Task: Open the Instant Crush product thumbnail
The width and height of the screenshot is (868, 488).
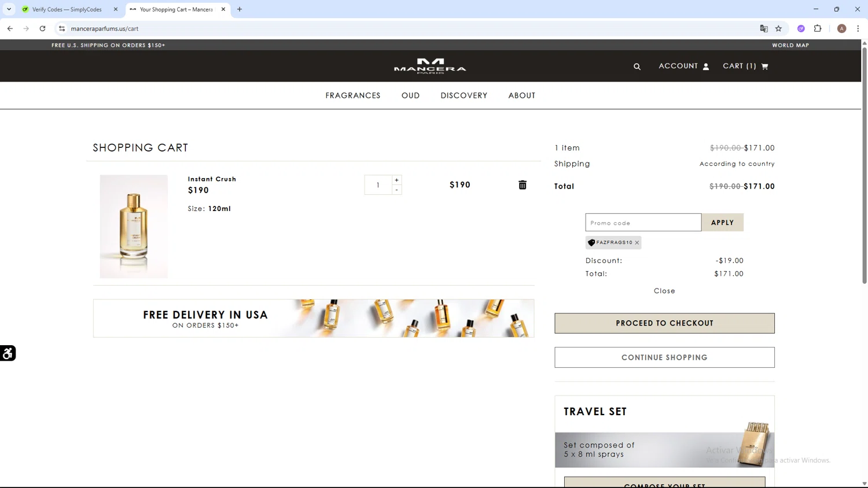Action: [x=134, y=227]
